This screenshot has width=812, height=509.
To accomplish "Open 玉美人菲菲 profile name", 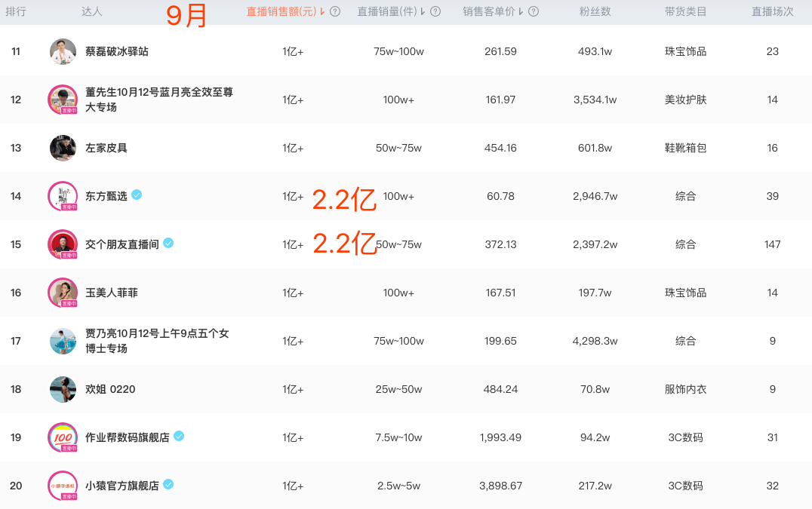I will click(112, 293).
